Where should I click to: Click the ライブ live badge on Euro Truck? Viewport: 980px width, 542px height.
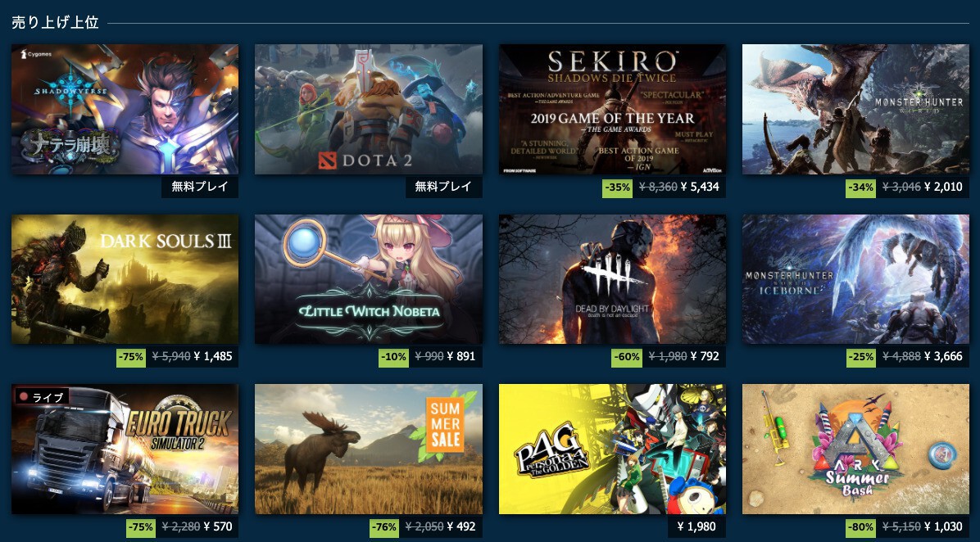[x=41, y=396]
